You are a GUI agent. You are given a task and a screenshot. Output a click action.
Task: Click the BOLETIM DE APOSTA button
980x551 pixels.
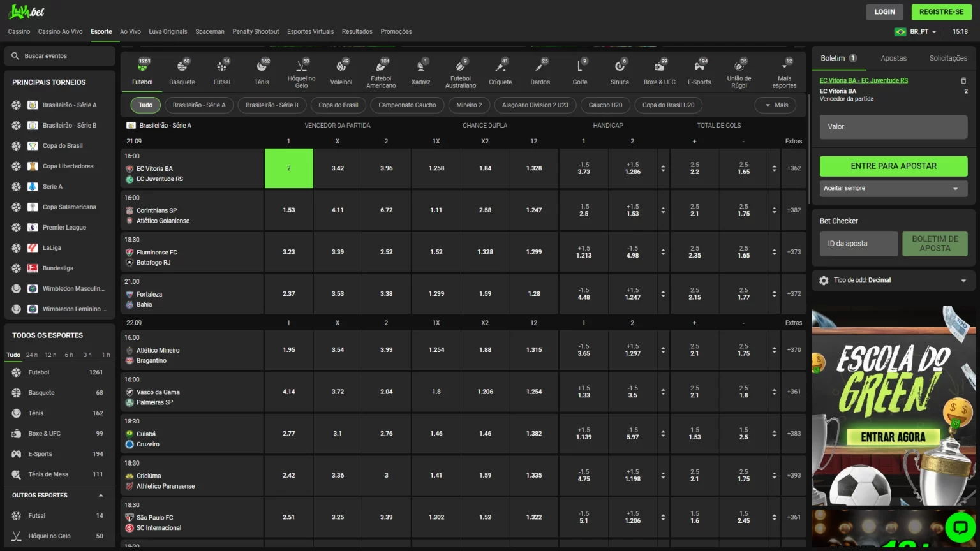(935, 244)
